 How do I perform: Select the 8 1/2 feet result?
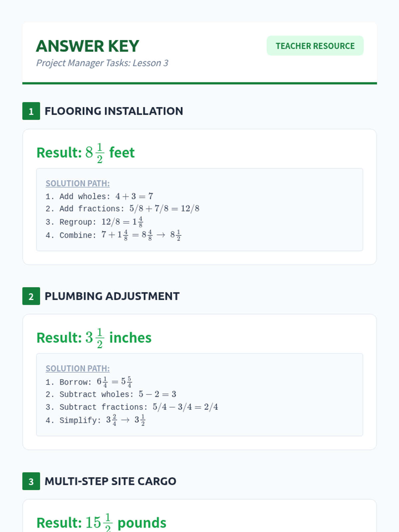click(x=85, y=153)
